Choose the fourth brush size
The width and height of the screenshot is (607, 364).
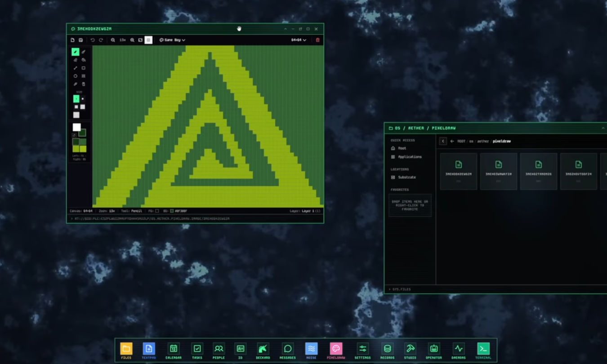pos(82,107)
